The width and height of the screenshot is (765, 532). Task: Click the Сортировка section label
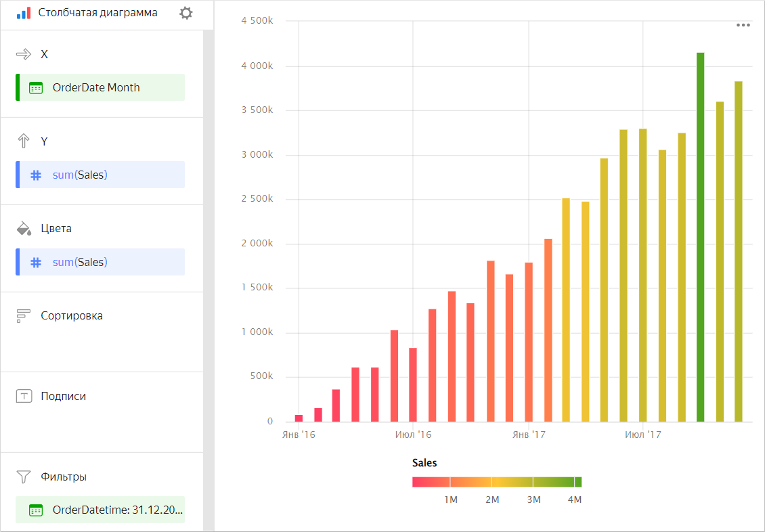click(72, 315)
